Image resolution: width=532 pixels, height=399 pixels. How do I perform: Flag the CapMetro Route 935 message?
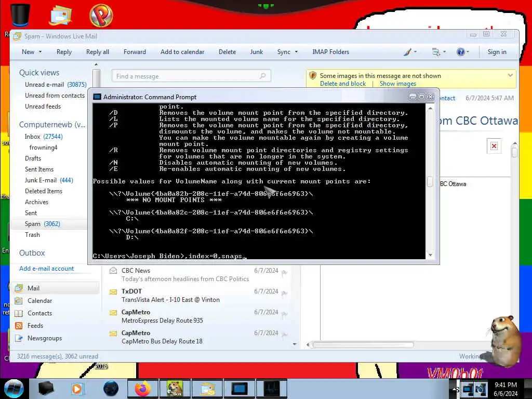284,314
